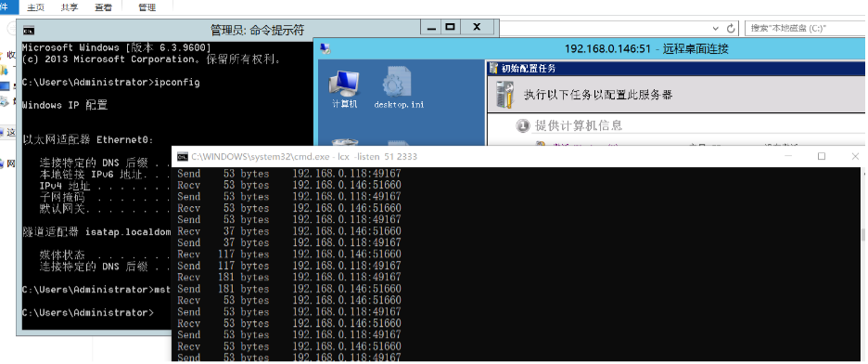Click the server icon beside 执行以下任务以配置此服务器
Viewport: 868px width, 364px height.
pyautogui.click(x=504, y=94)
